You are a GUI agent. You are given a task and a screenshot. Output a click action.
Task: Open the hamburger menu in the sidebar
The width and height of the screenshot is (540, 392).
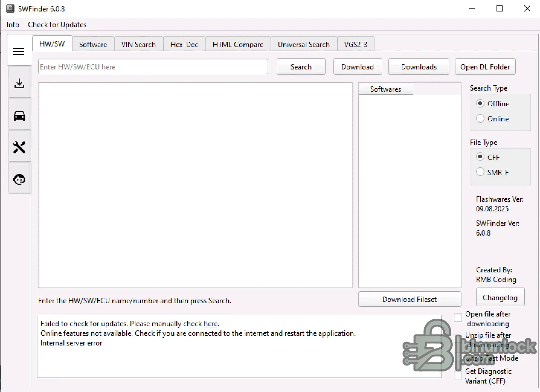pyautogui.click(x=19, y=51)
